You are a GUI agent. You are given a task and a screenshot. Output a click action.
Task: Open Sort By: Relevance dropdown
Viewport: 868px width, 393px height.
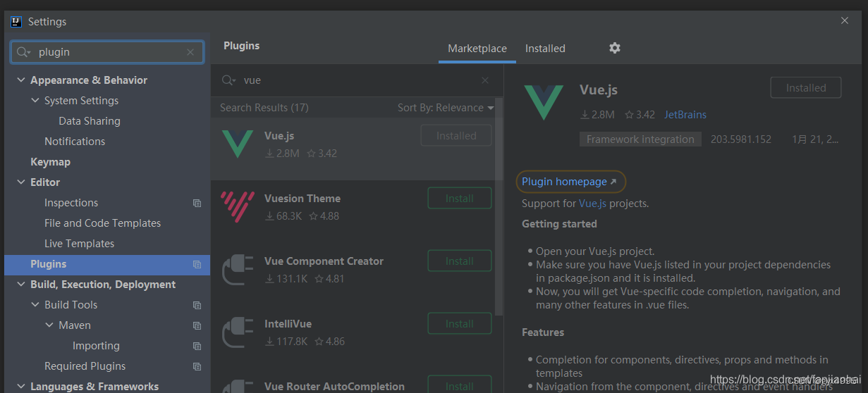click(x=446, y=108)
